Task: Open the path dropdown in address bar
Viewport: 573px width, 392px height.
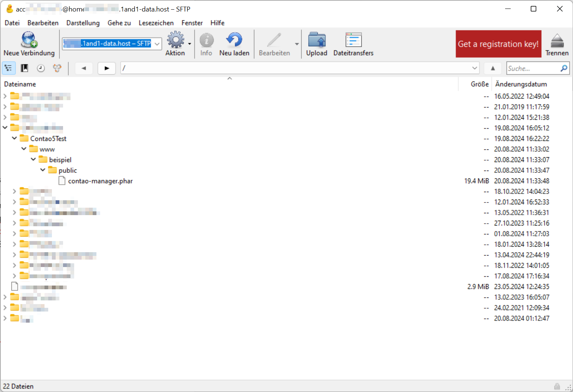Action: [x=474, y=68]
